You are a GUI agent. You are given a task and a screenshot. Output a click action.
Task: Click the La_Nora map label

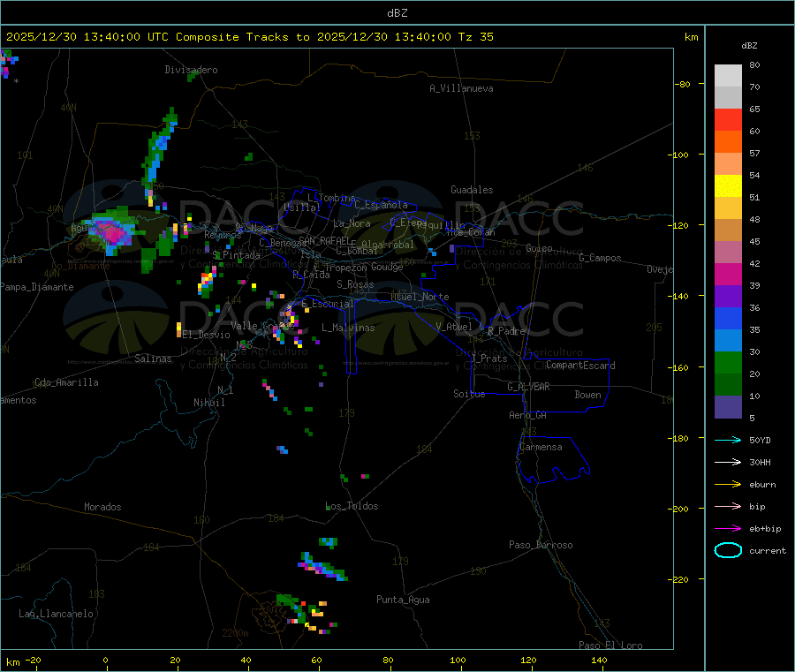(352, 223)
